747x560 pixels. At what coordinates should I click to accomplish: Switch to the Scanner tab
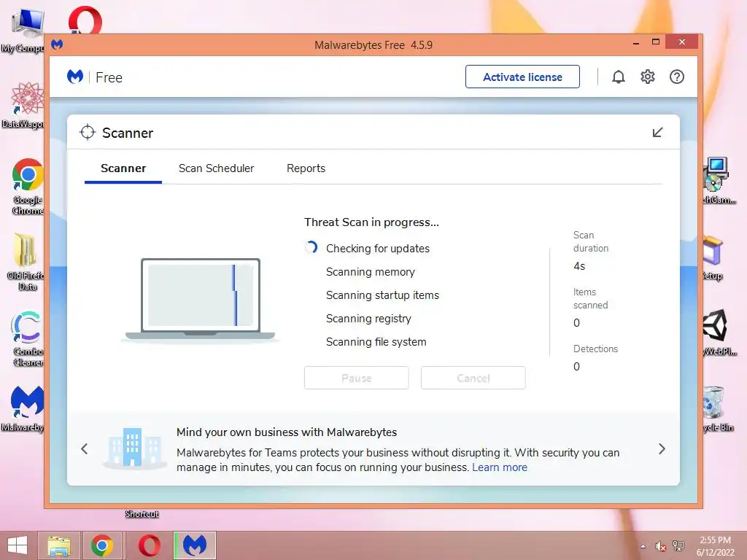pyautogui.click(x=123, y=168)
